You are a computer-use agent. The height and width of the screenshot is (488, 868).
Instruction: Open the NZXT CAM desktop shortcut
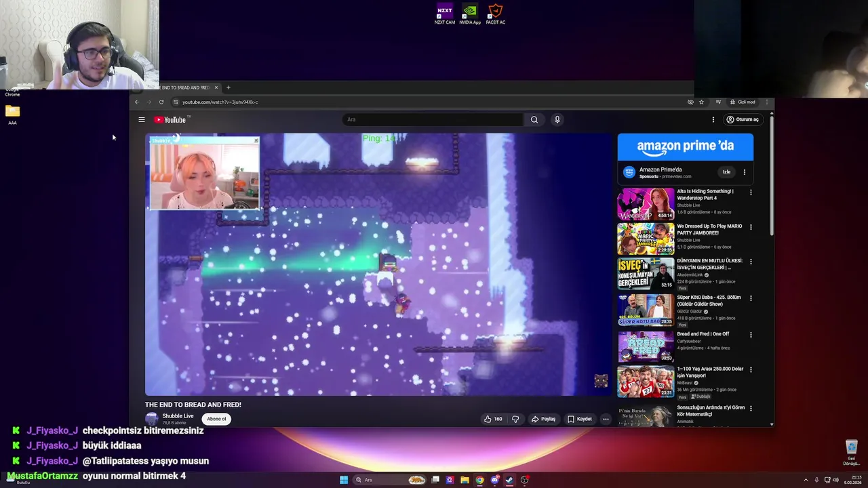[x=445, y=15]
